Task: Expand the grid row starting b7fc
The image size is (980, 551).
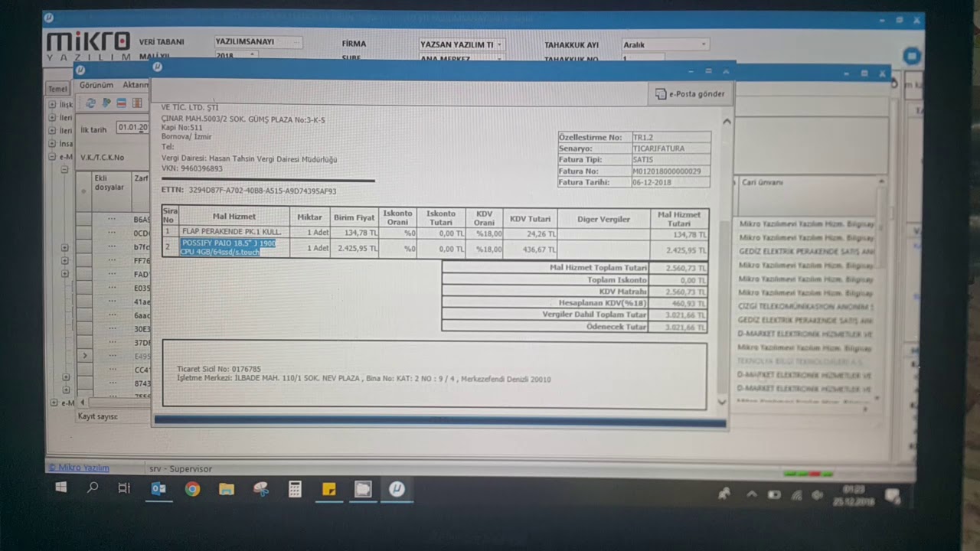Action: (65, 247)
